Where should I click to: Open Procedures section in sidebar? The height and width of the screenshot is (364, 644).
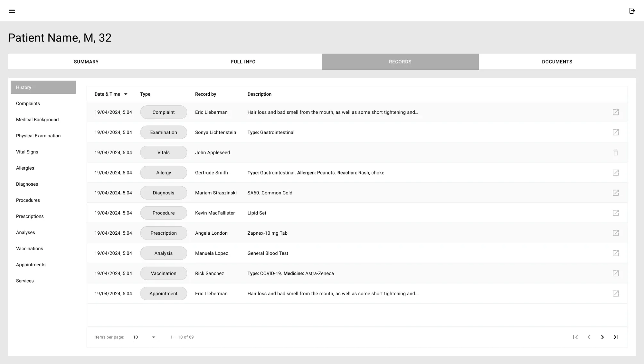point(43,200)
